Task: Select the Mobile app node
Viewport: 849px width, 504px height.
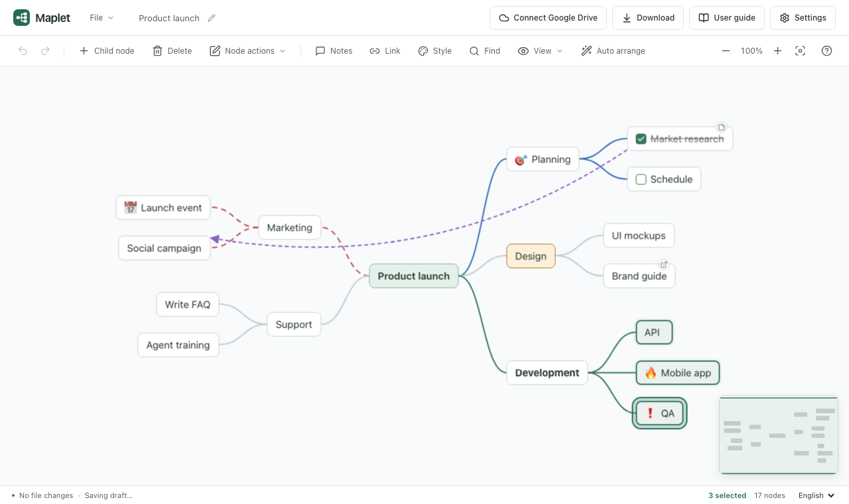Action: [x=678, y=373]
